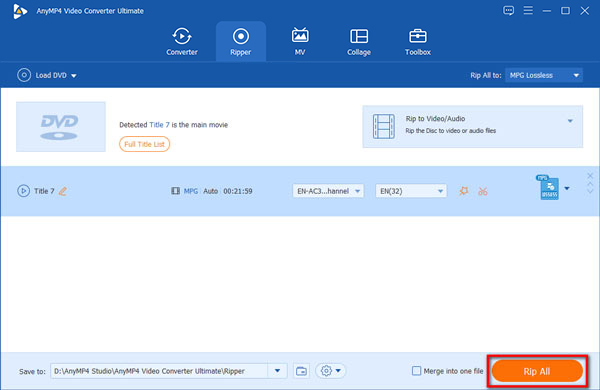The height and width of the screenshot is (390, 600).
Task: Click the Full Title List button
Action: tap(144, 144)
